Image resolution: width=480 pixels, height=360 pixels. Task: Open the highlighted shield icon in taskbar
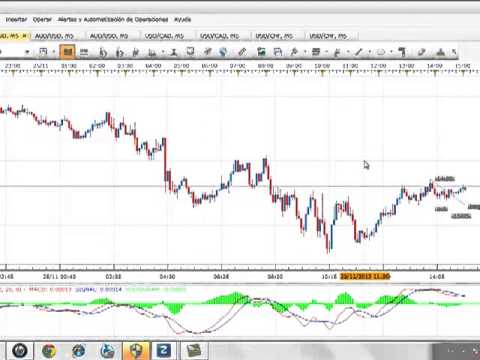click(136, 351)
